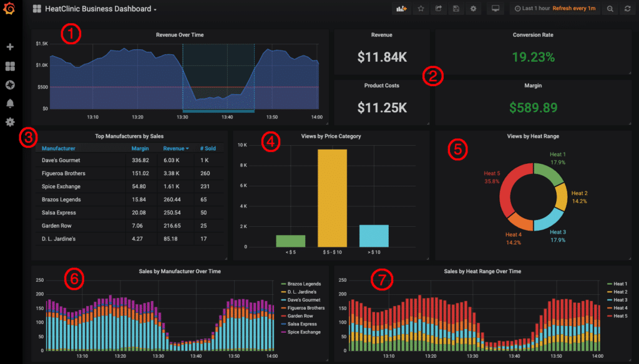Click the 336.82 margin cell
639x364 pixels.
(x=140, y=160)
